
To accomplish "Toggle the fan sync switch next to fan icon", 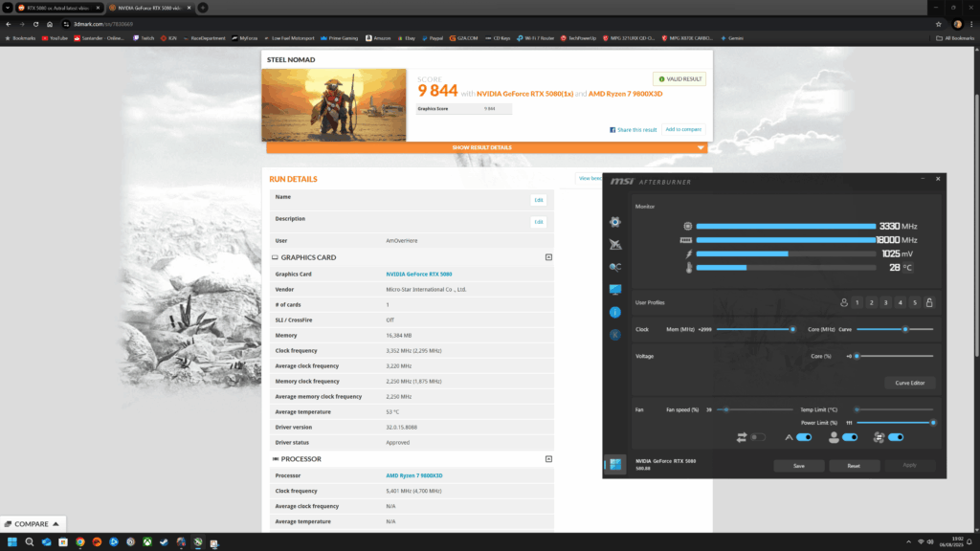I will pos(896,437).
